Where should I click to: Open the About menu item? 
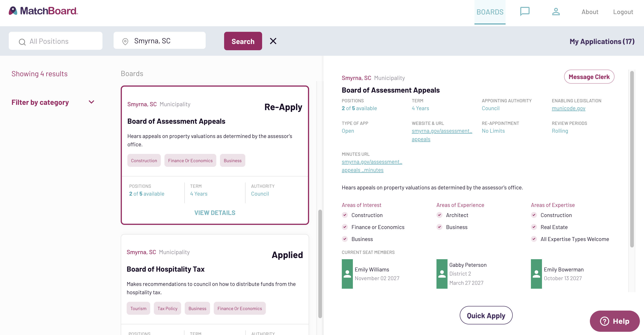589,12
